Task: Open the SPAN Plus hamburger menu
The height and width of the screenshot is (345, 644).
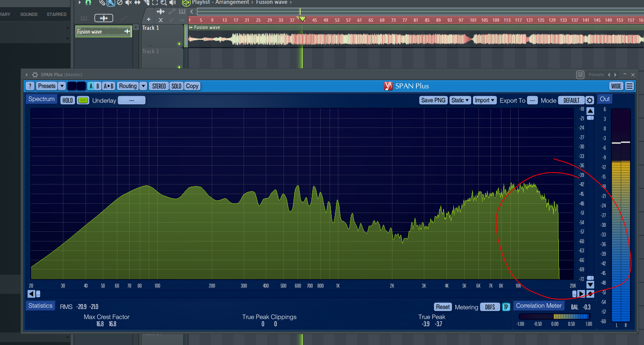Action: coord(629,86)
